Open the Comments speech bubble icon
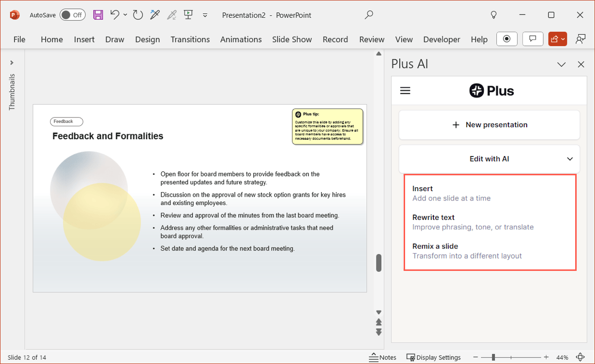 [x=533, y=39]
